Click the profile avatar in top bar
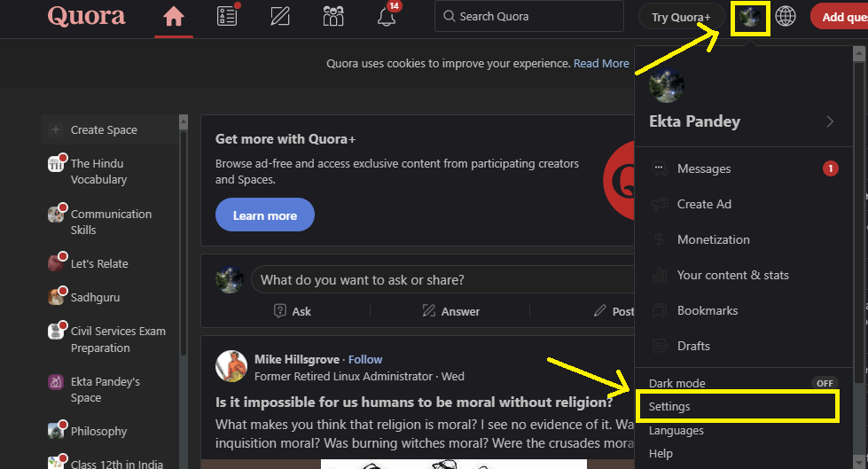 tap(749, 17)
